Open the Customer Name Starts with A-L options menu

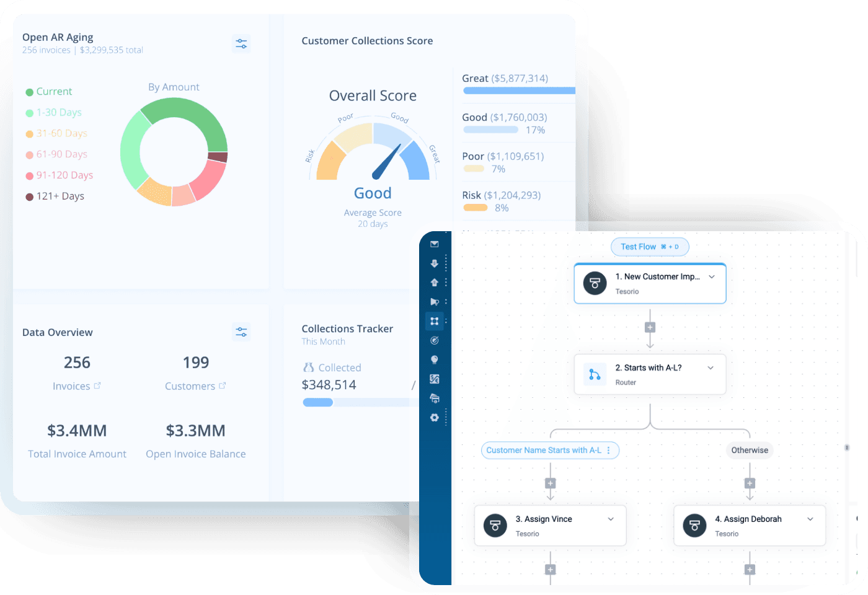tap(608, 451)
